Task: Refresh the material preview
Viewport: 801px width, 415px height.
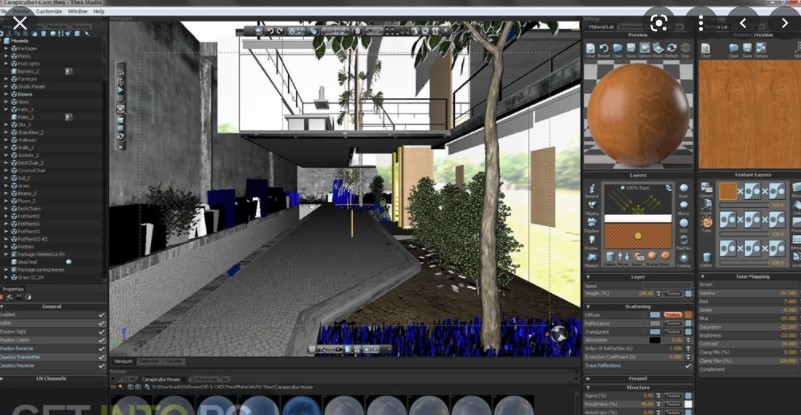Action: 671,50
